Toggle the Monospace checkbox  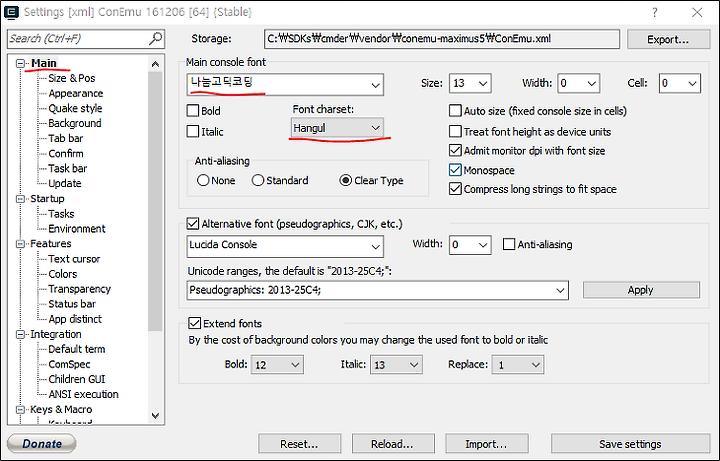coord(455,170)
